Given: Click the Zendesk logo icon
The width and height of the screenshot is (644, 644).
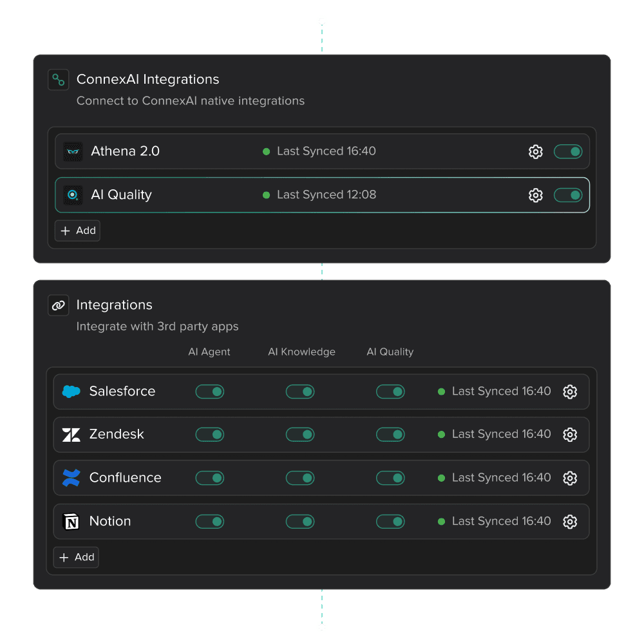Looking at the screenshot, I should [71, 435].
